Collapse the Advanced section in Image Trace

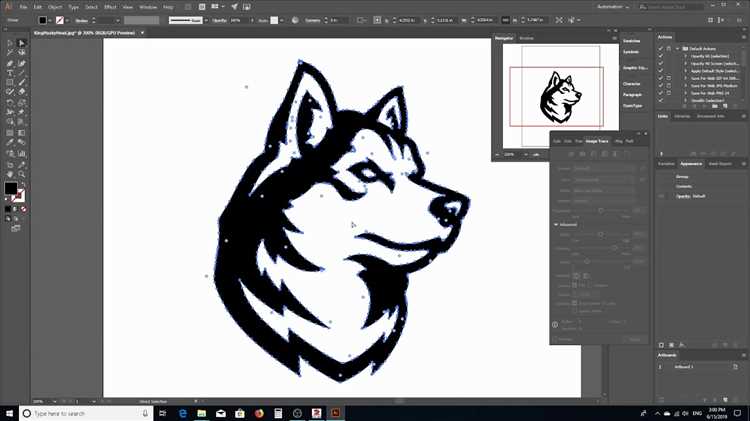click(556, 224)
